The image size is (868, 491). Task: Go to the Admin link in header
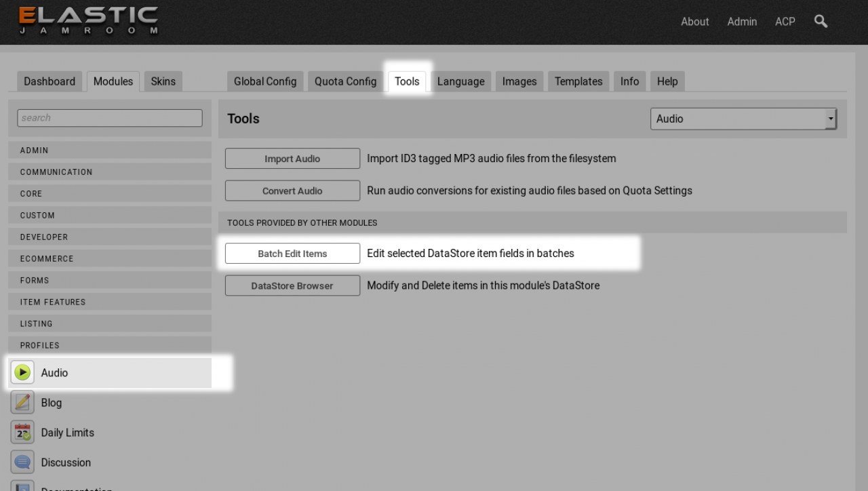point(742,22)
